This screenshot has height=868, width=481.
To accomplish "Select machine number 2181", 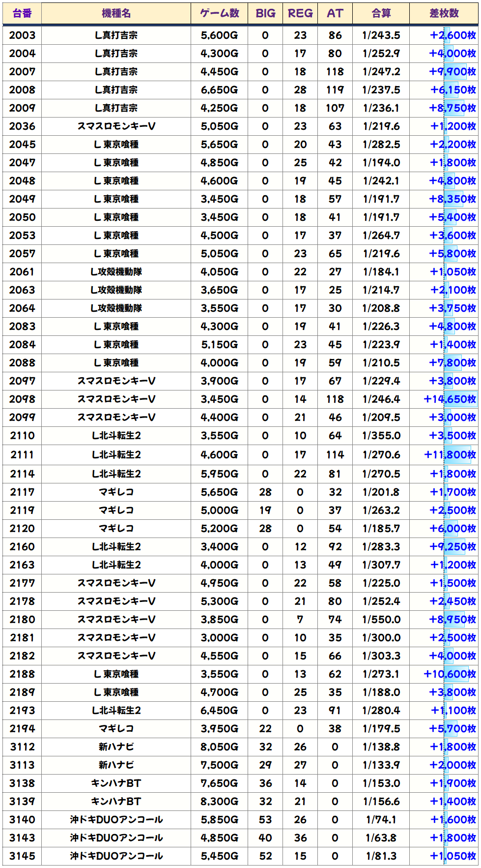I will pyautogui.click(x=22, y=638).
